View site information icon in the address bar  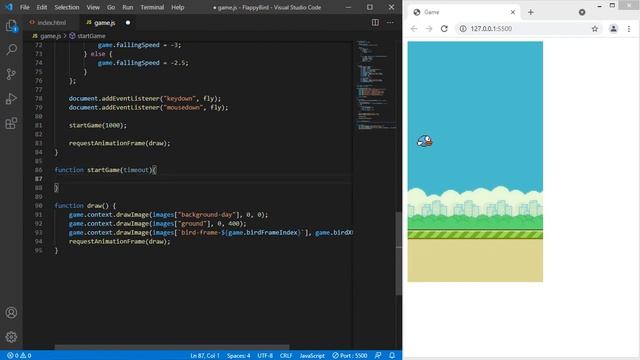(x=463, y=29)
